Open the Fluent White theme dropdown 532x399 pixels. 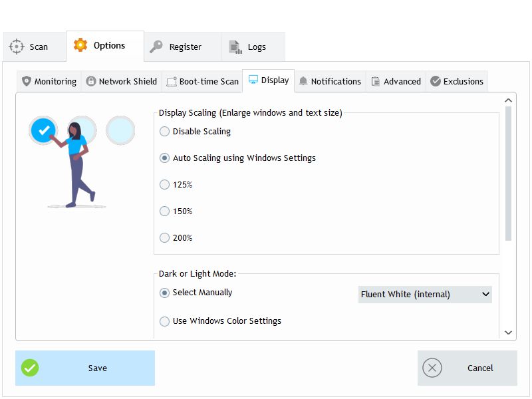[425, 294]
